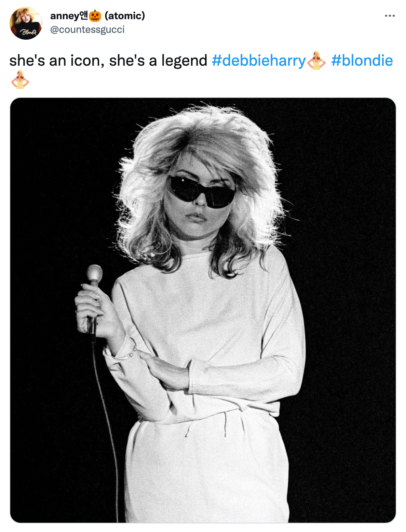
Task: Click the woman emoji after #debbieharry
Action: click(x=316, y=61)
